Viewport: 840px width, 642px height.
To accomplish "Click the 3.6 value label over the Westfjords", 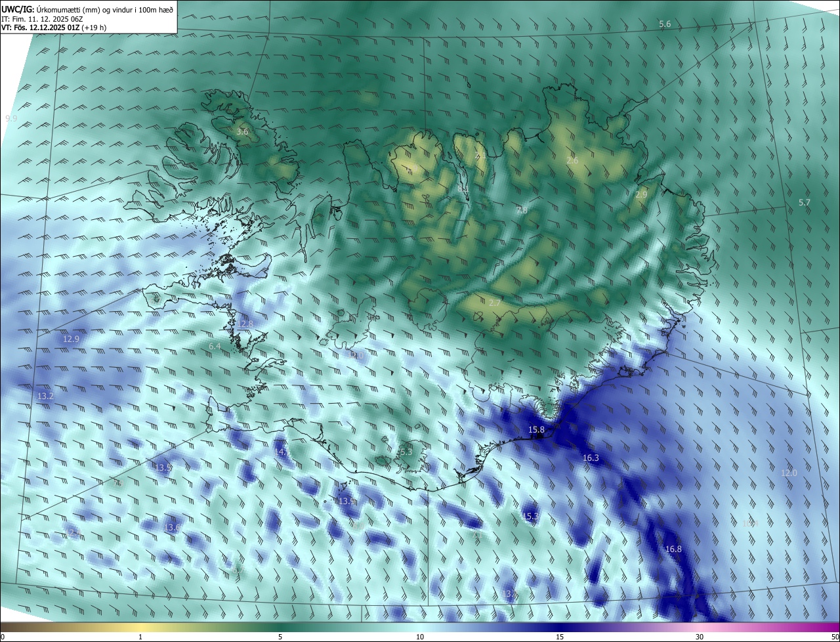I will [242, 132].
